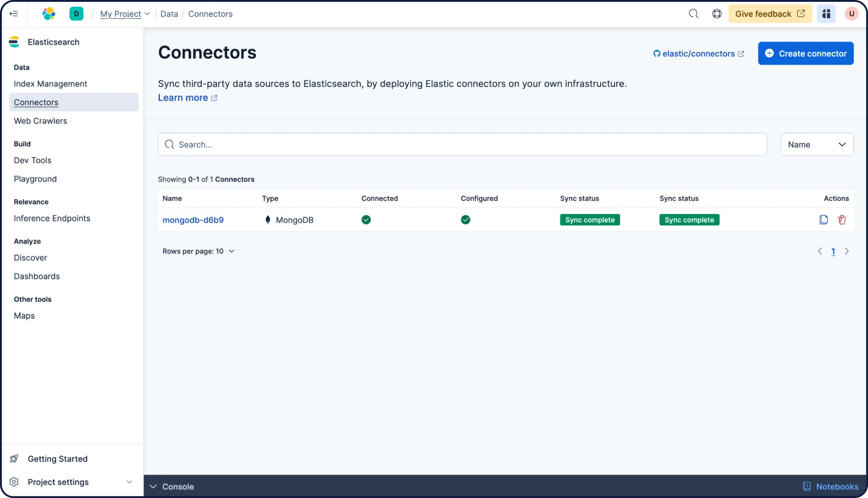Image resolution: width=868 pixels, height=498 pixels.
Task: Click the Connectors breadcrumb
Action: pyautogui.click(x=210, y=14)
